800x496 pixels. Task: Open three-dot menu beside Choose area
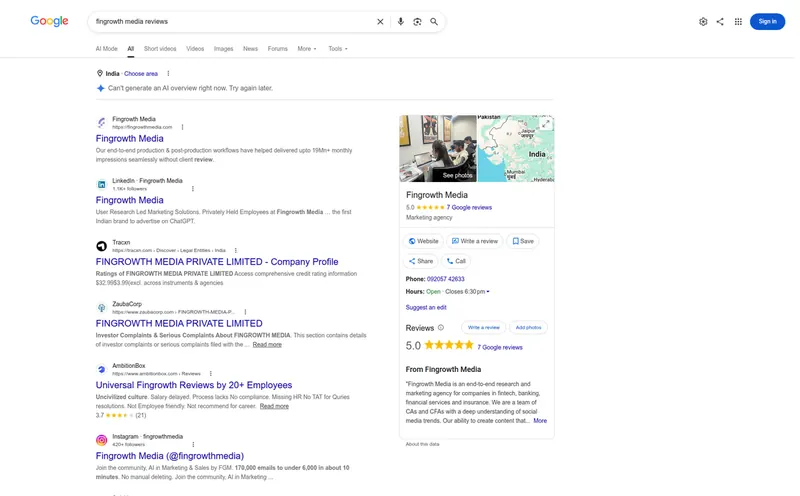click(x=168, y=73)
